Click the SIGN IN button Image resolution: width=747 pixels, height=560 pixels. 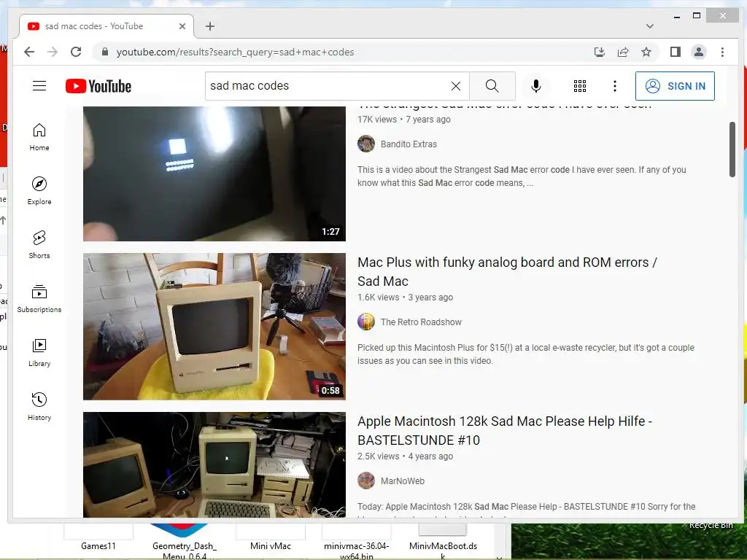675,86
